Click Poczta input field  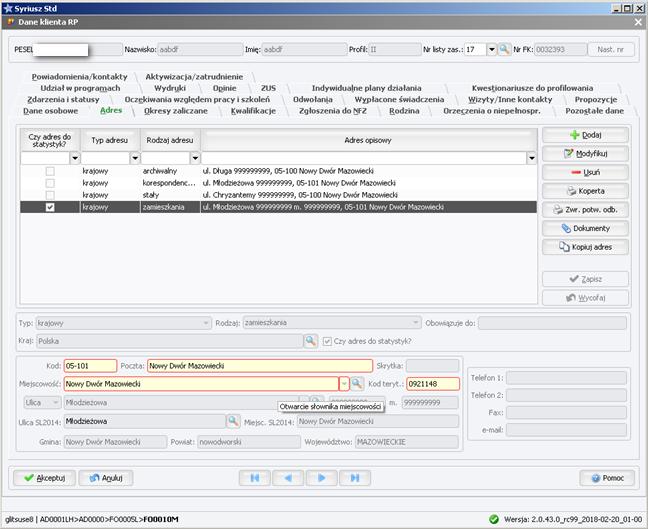[260, 366]
